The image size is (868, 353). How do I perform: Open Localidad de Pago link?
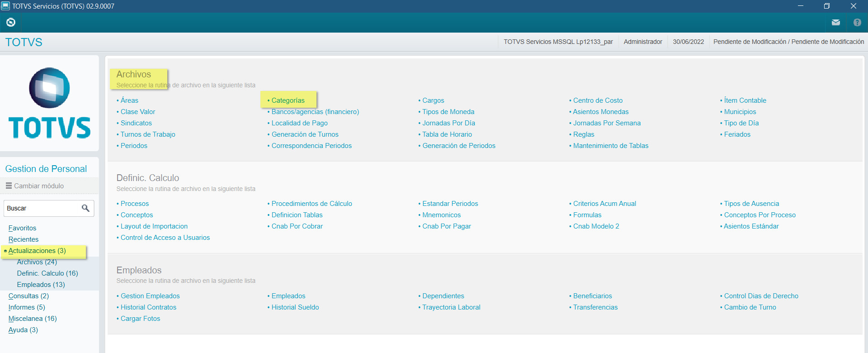coord(300,123)
